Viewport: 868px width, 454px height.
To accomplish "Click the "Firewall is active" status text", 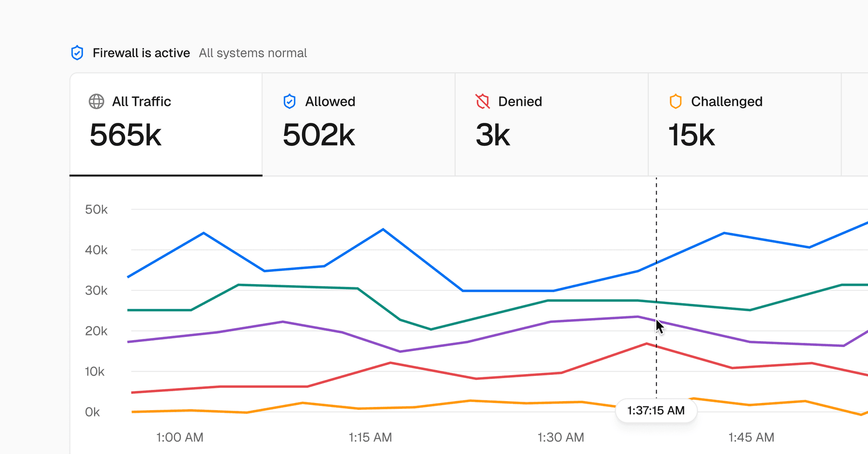I will [x=141, y=53].
